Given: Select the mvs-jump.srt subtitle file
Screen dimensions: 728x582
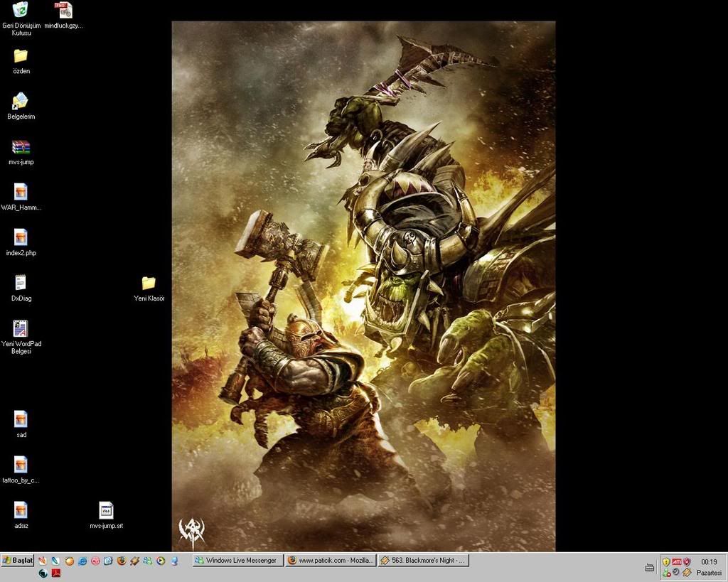Looking at the screenshot, I should pyautogui.click(x=106, y=511).
